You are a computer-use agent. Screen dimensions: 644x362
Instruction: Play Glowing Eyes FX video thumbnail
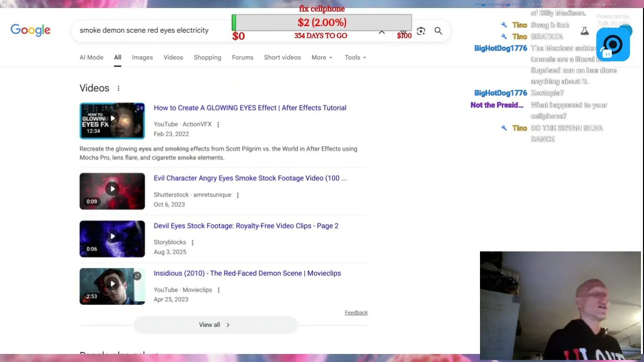pyautogui.click(x=112, y=121)
